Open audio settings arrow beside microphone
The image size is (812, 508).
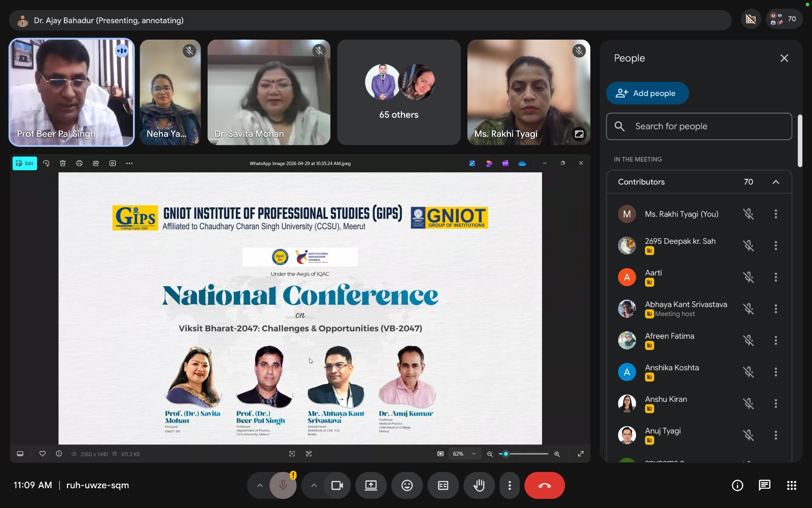click(260, 486)
